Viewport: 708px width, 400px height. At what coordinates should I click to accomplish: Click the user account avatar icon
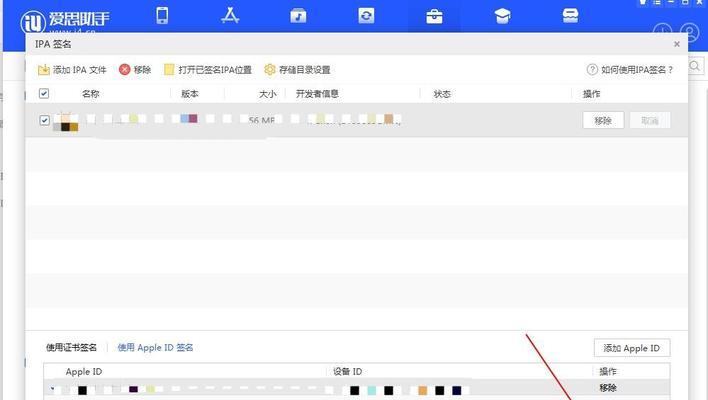690,31
